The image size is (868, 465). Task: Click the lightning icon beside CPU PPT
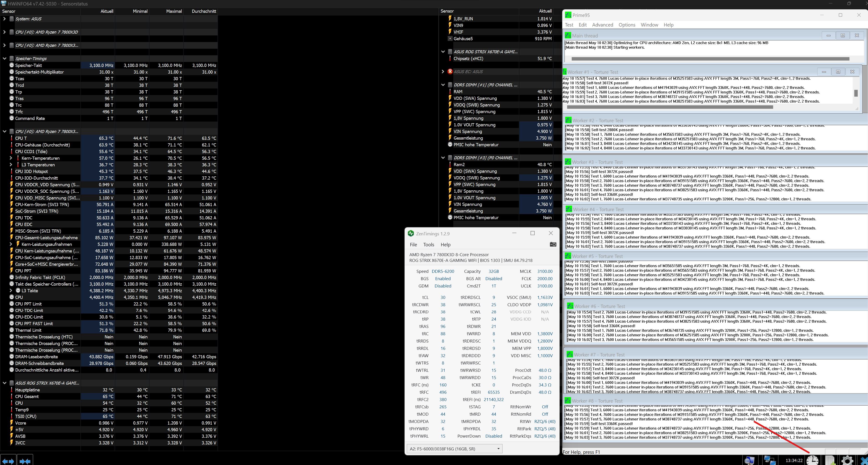pos(11,271)
